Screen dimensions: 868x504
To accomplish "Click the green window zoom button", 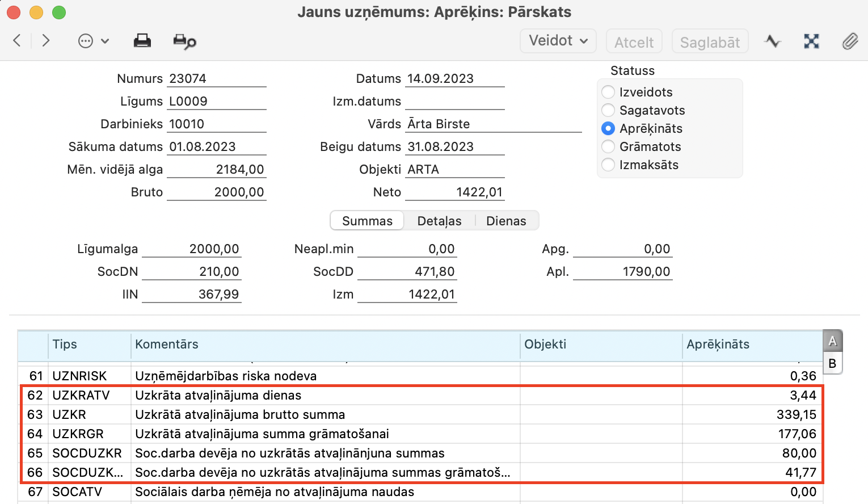I will click(x=58, y=12).
